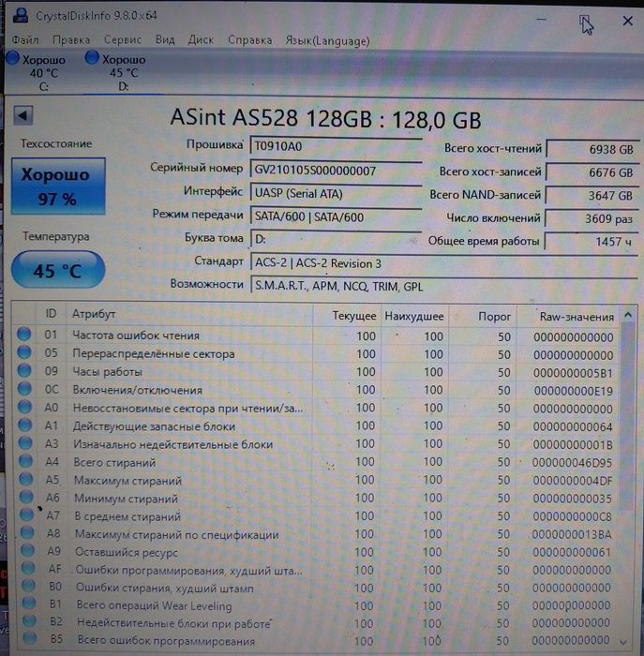The width and height of the screenshot is (644, 656).
Task: Select the row Включения/отключения
Action: coord(316,390)
